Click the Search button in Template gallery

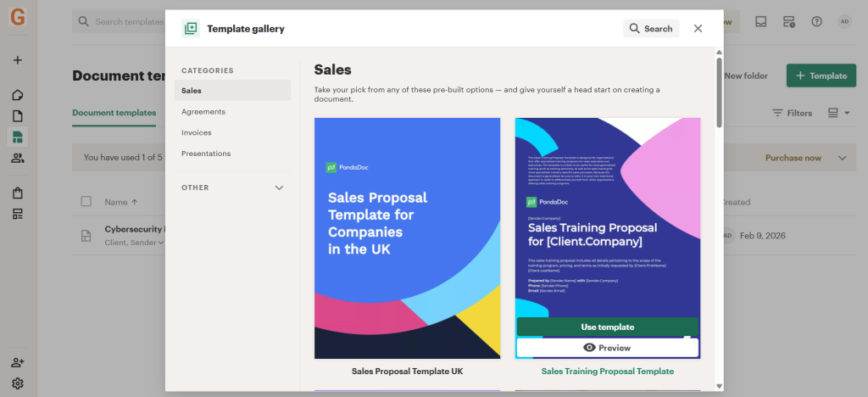point(651,29)
